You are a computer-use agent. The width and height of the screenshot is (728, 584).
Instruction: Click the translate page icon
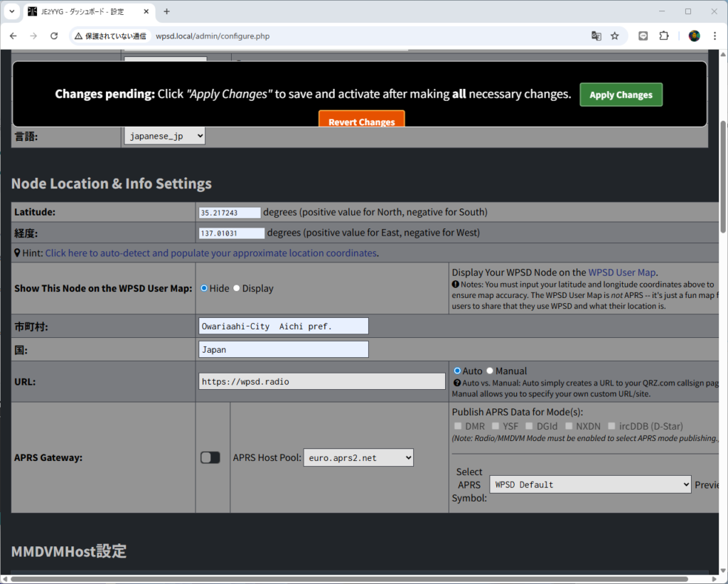596,36
